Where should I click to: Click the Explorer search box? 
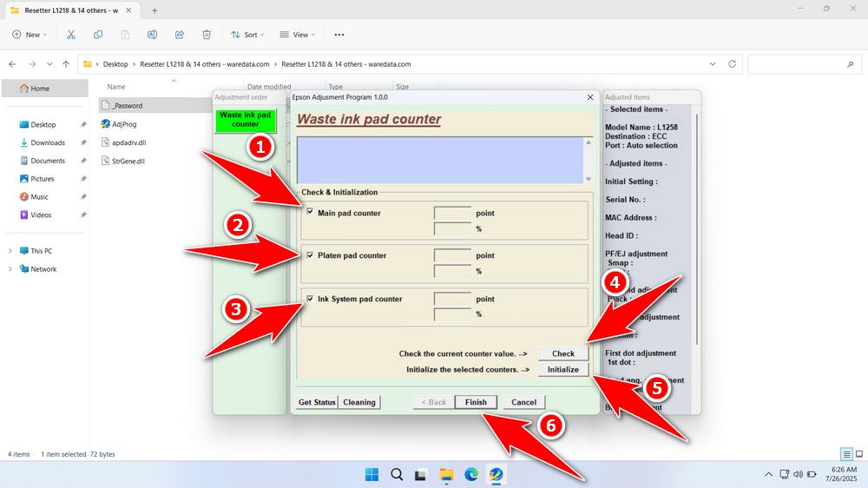[805, 64]
